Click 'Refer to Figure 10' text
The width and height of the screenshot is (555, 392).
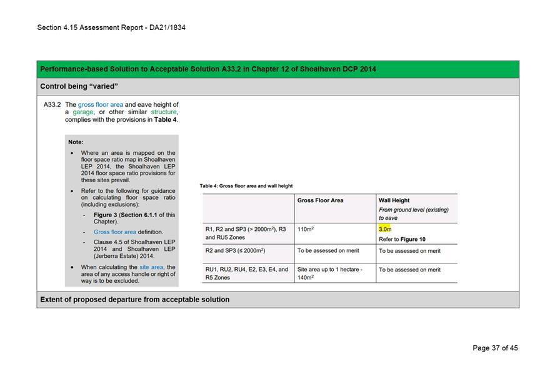(x=402, y=239)
